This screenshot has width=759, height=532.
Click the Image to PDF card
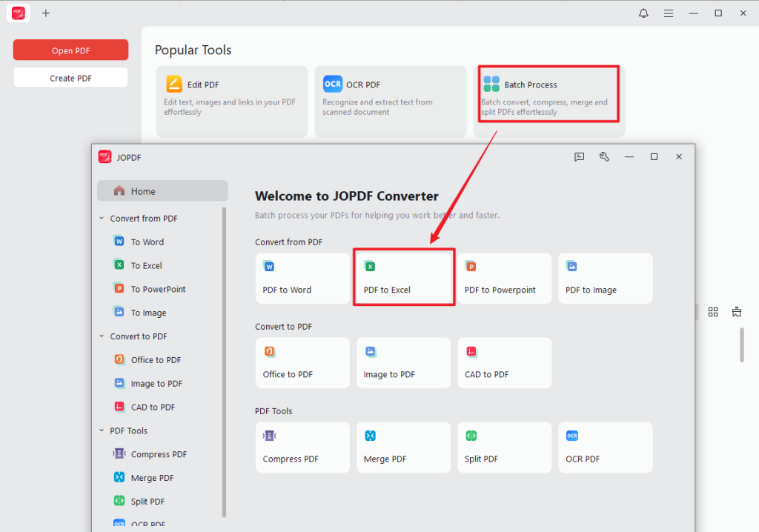pyautogui.click(x=404, y=363)
